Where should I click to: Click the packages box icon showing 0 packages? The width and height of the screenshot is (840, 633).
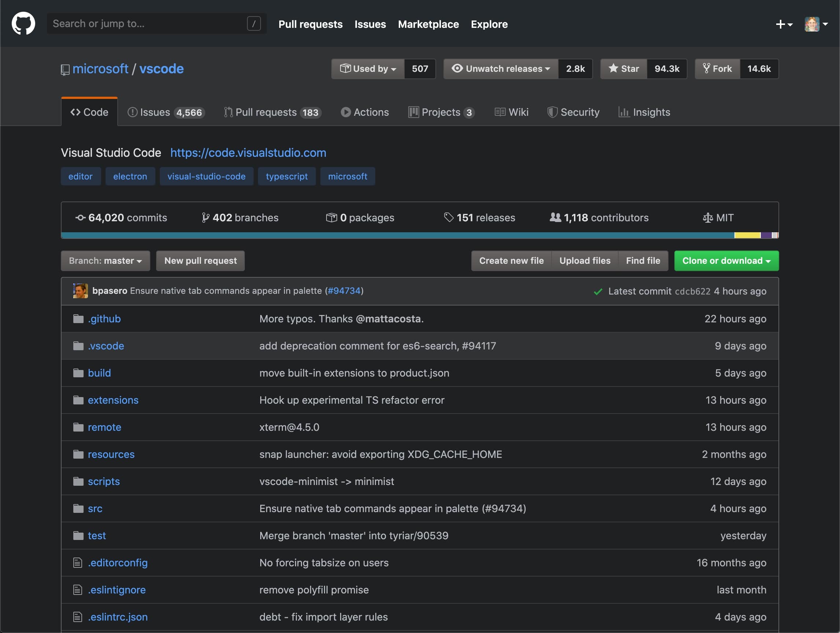(331, 218)
